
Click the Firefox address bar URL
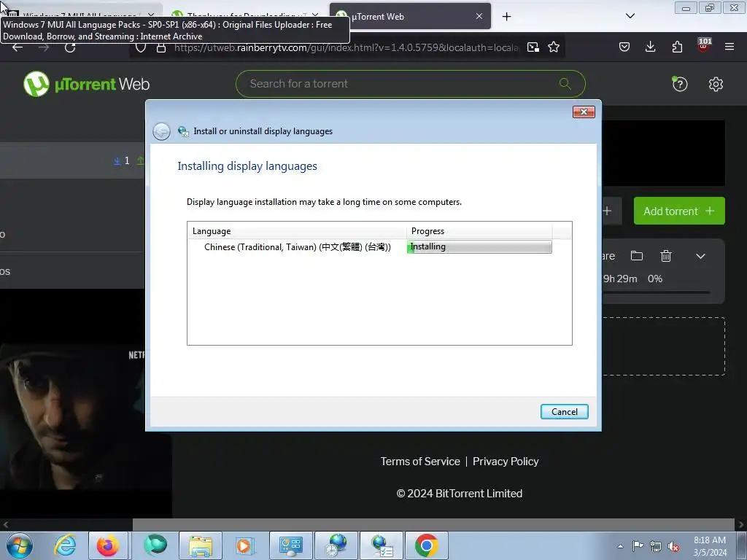[347, 47]
